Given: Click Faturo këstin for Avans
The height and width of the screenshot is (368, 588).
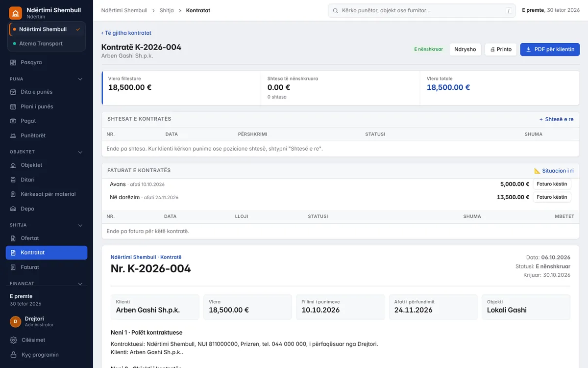Looking at the screenshot, I should tap(552, 184).
